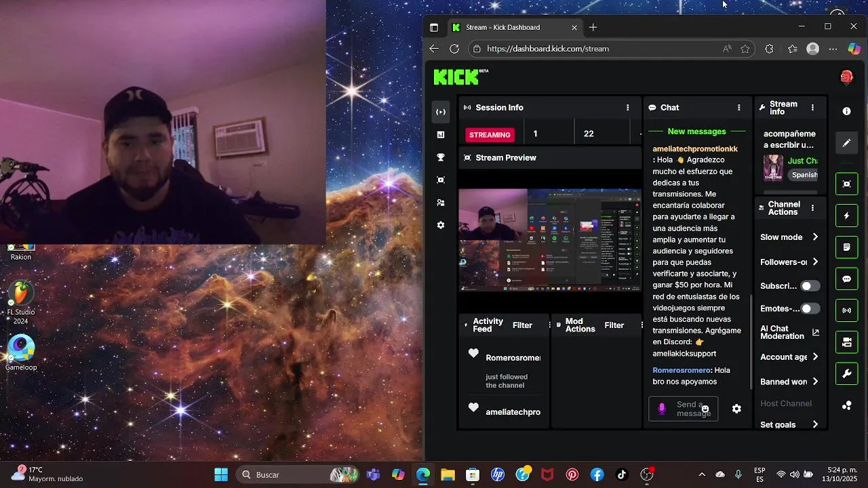Open Edge Settings and more menu

pyautogui.click(x=833, y=49)
